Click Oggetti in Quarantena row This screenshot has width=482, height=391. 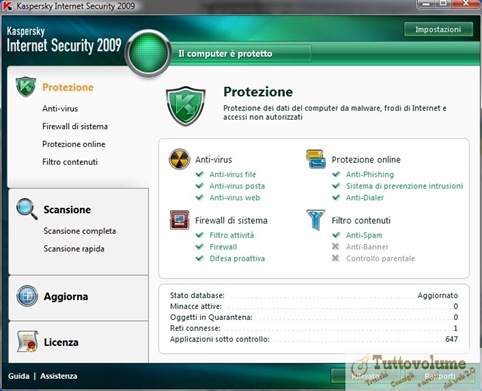pyautogui.click(x=314, y=317)
